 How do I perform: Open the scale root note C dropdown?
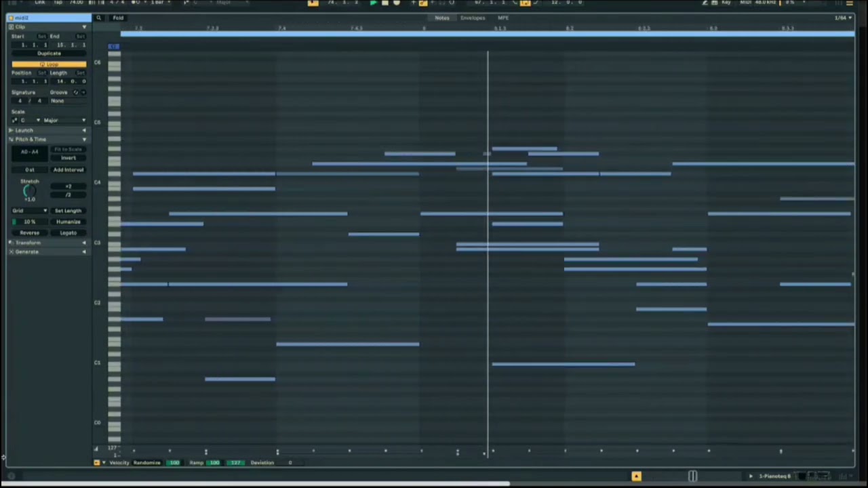[x=29, y=120]
